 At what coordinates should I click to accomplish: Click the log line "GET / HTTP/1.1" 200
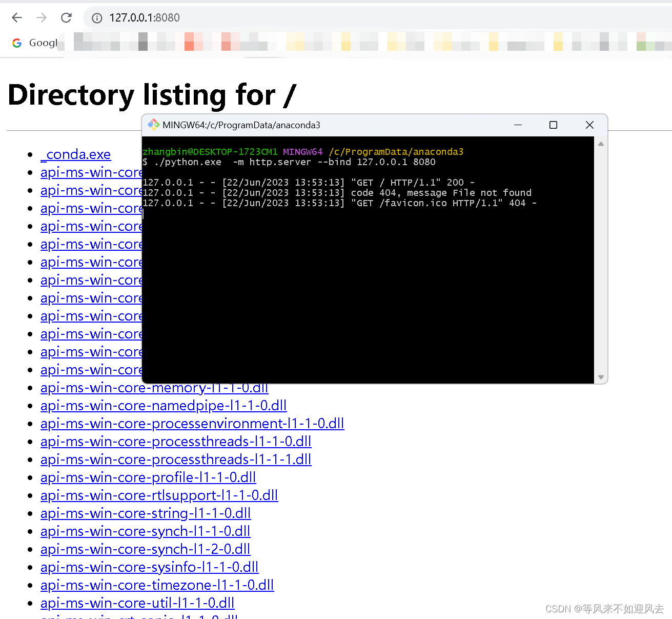click(309, 183)
